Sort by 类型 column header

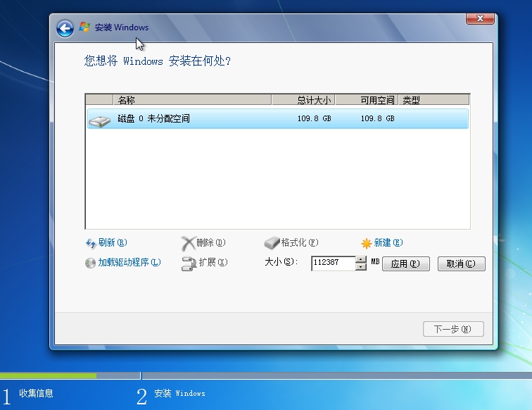[434, 100]
